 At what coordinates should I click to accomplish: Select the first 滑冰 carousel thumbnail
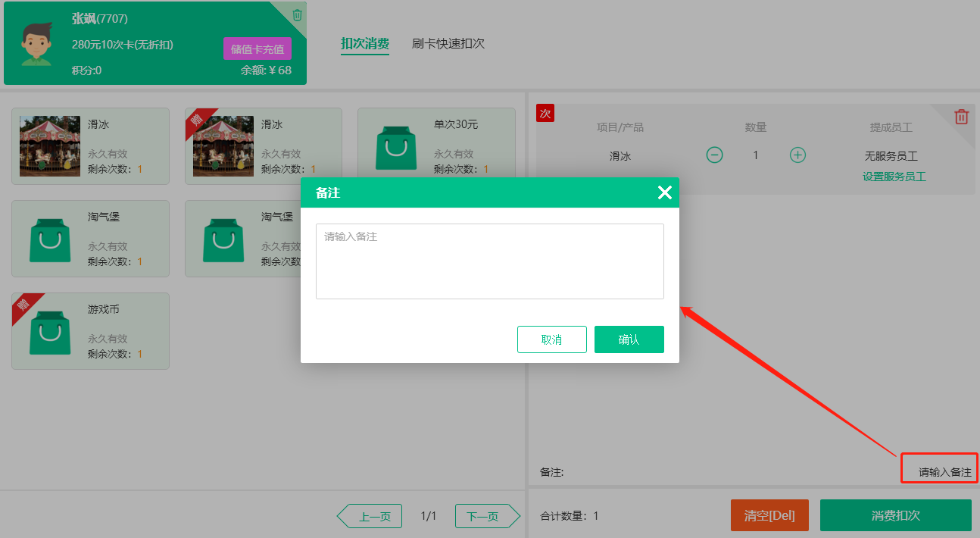coord(50,146)
